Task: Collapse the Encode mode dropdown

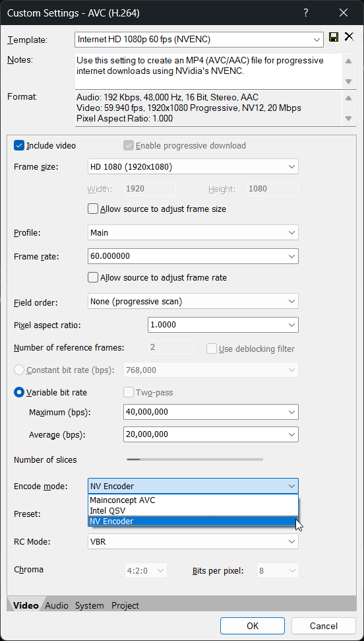Action: point(193,486)
